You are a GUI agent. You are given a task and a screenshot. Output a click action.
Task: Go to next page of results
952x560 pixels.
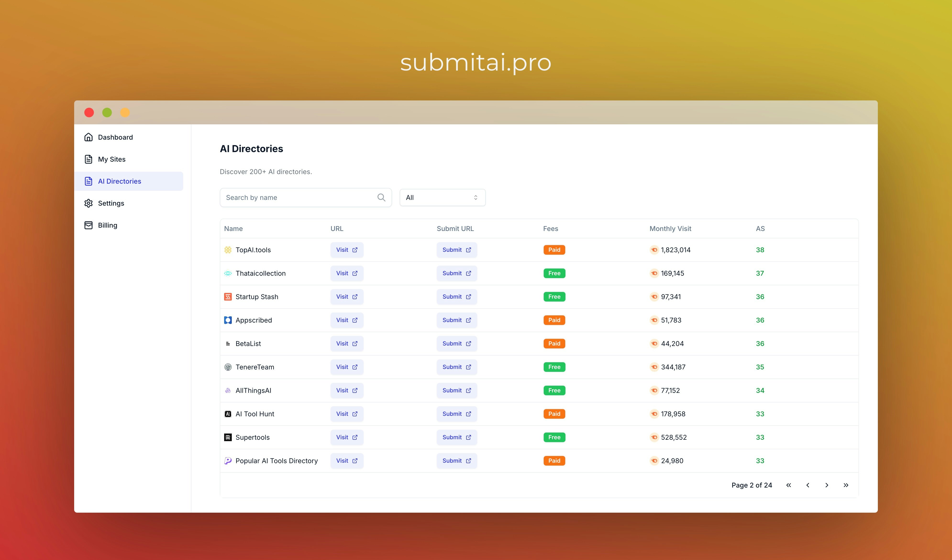point(827,485)
